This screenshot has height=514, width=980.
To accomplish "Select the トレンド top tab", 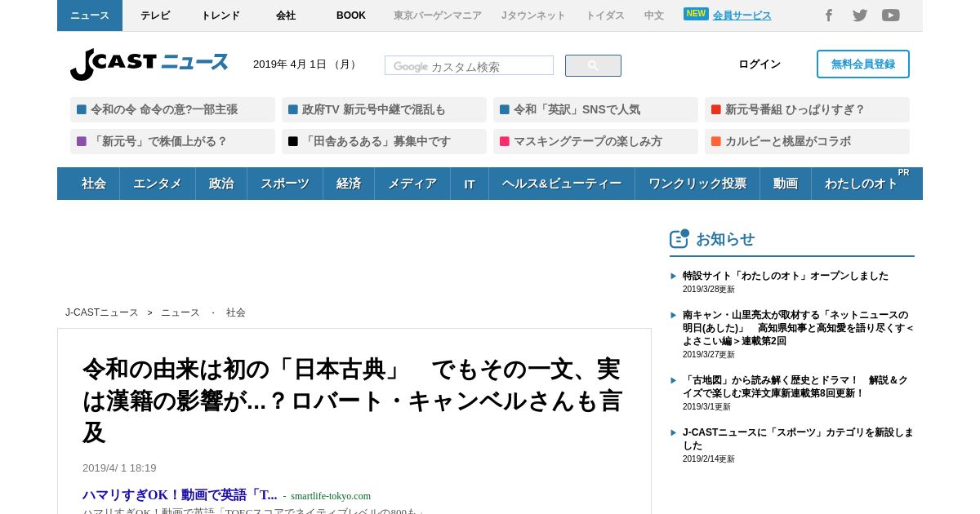I will coord(220,16).
